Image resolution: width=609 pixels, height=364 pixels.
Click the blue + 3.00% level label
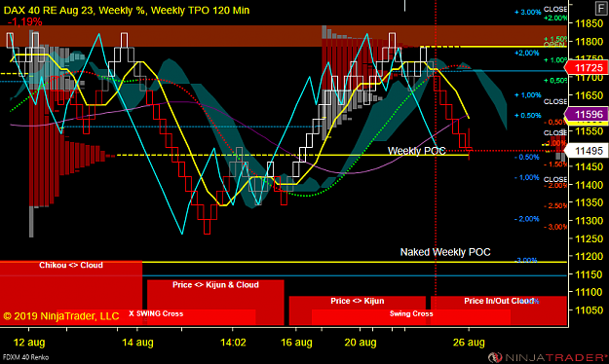[x=527, y=12]
